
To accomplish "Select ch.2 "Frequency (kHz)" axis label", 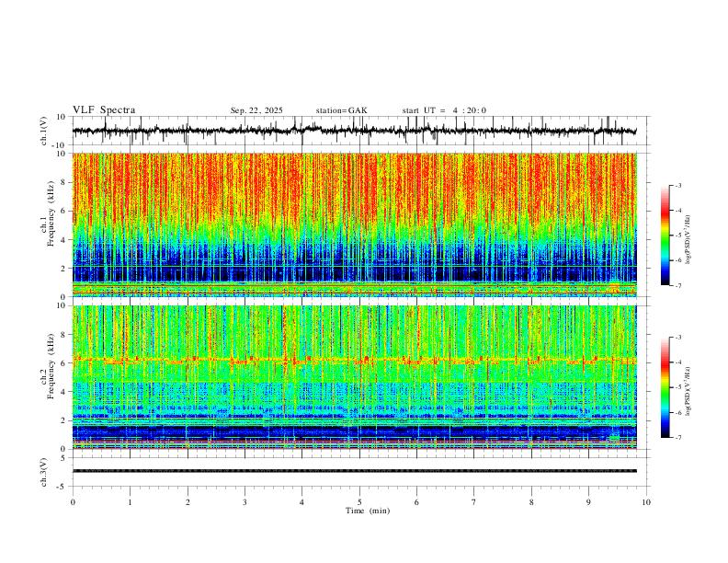I will click(51, 365).
